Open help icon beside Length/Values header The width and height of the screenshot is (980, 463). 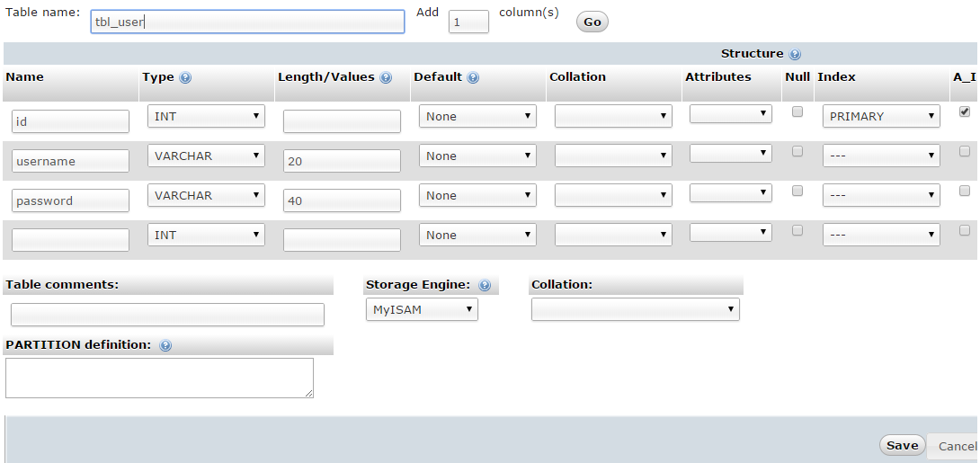pyautogui.click(x=386, y=77)
